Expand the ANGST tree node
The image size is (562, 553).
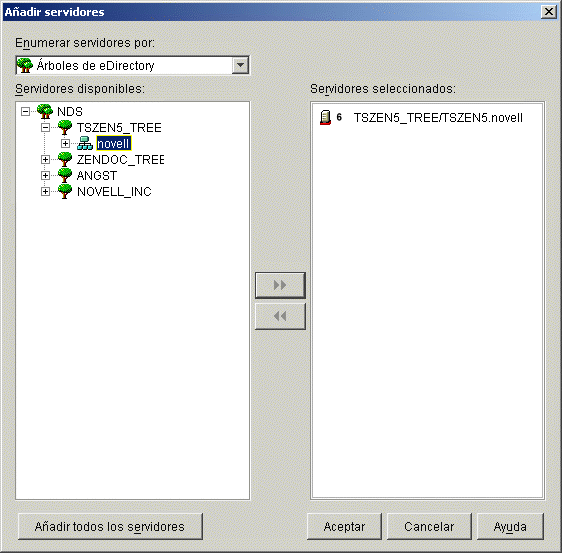tap(45, 176)
